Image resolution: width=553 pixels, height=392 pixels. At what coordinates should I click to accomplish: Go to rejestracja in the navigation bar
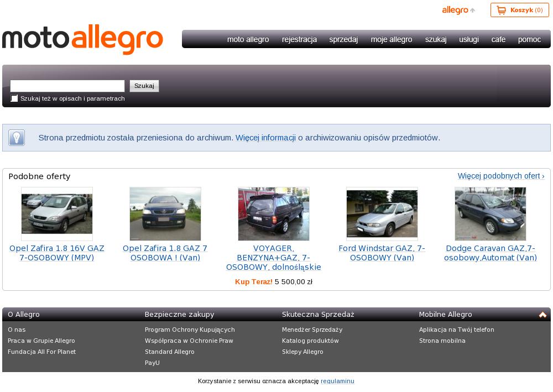click(x=299, y=39)
